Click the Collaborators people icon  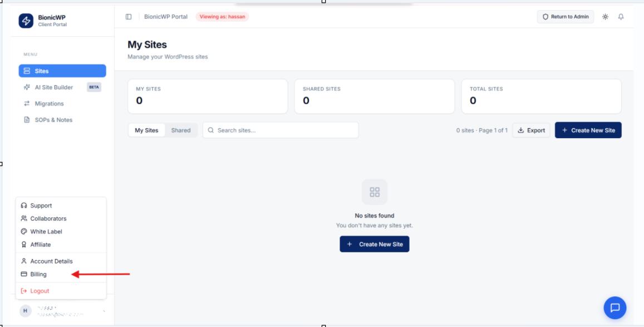pyautogui.click(x=24, y=218)
